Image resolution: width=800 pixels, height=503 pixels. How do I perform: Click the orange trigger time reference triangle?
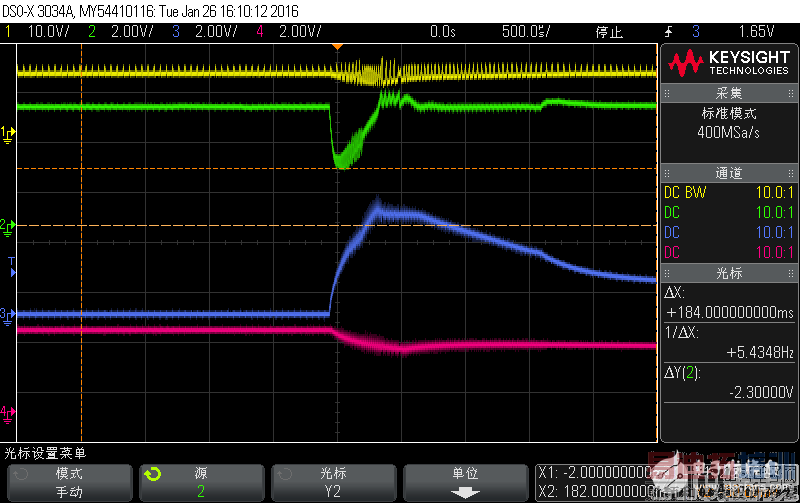337,47
